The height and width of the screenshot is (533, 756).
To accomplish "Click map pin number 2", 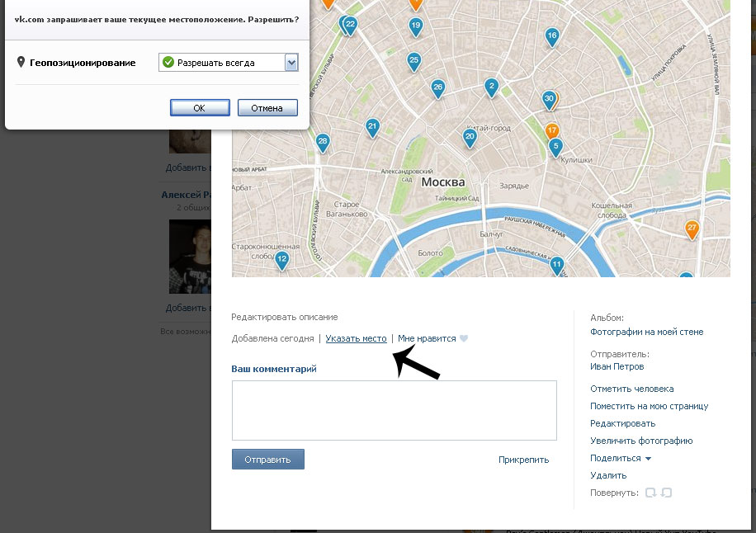I will point(491,87).
